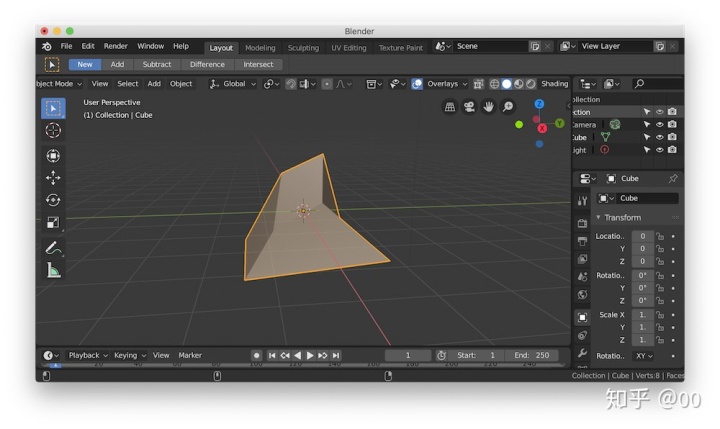Viewport: 720px width, 429px height.
Task: Pick the Rotate tool
Action: pyautogui.click(x=53, y=200)
